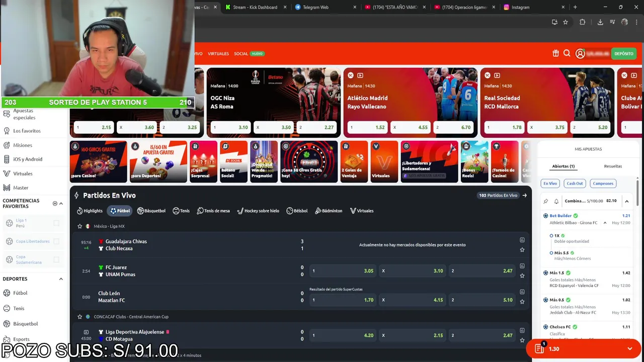Open the browser downloads icon
This screenshot has width=644, height=362.
pos(600,22)
